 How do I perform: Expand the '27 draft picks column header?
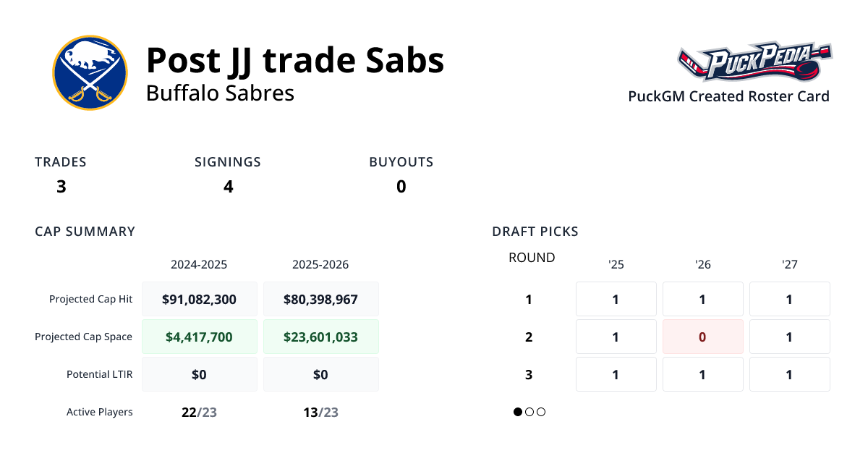click(789, 265)
